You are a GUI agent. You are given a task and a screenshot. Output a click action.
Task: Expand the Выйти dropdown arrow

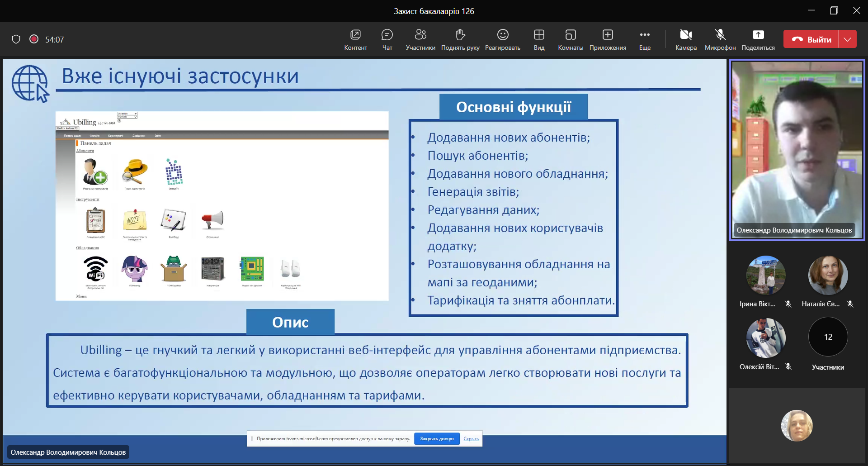click(848, 39)
